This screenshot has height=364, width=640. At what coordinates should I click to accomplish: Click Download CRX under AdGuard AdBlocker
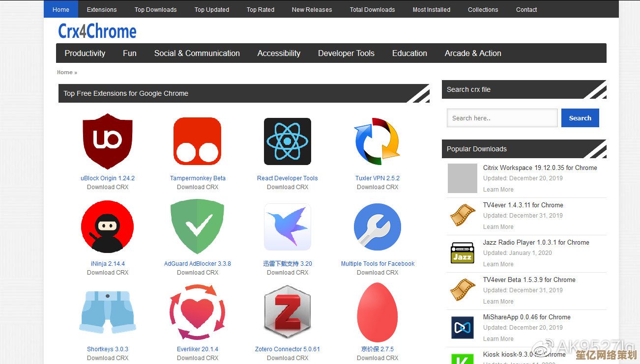pyautogui.click(x=198, y=273)
